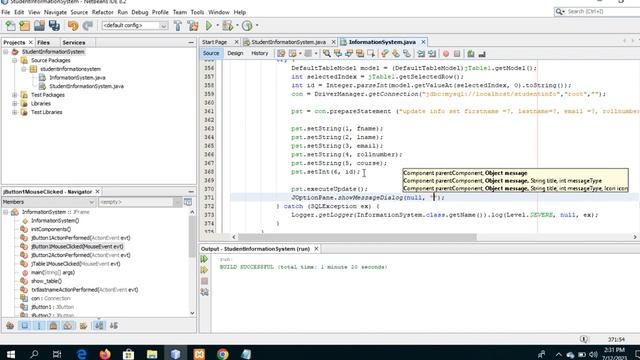Toggle Show Non-Public Members filter in Navigator
The width and height of the screenshot is (640, 360).
(53, 326)
